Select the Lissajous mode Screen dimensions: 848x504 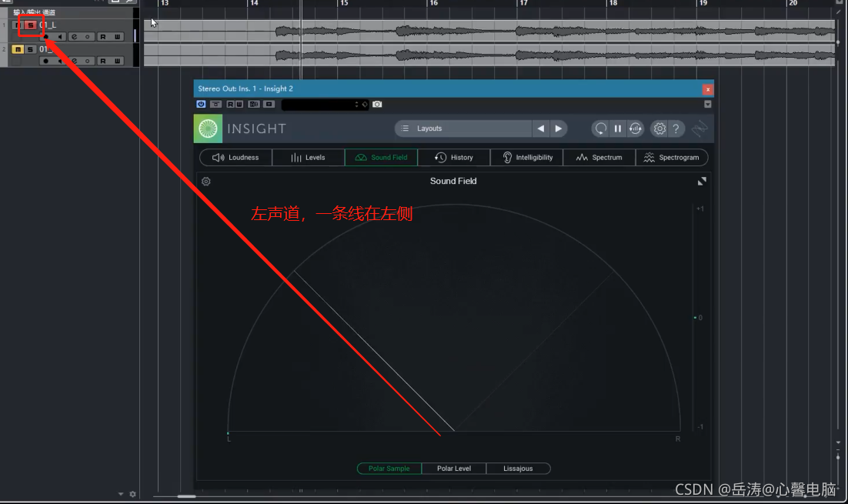518,469
